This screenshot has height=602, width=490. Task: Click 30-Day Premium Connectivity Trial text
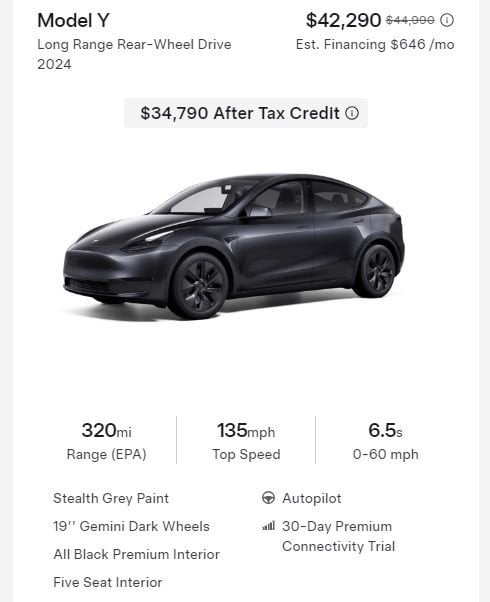pos(338,536)
